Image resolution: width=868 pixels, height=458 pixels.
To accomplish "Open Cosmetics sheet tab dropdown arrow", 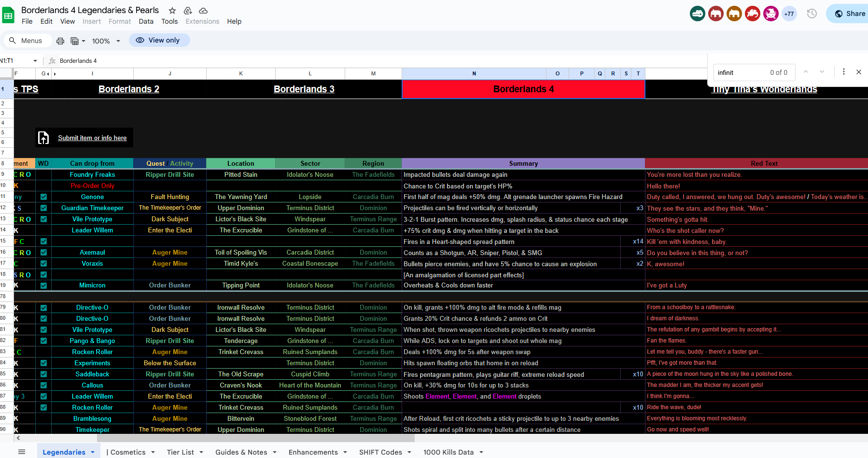I will [153, 452].
